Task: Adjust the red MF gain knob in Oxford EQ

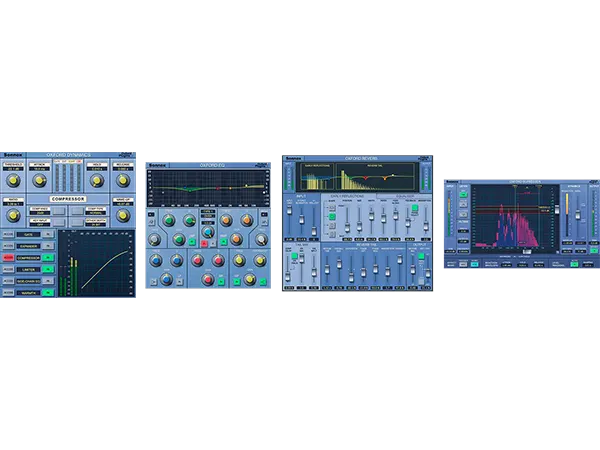Action: (x=208, y=279)
